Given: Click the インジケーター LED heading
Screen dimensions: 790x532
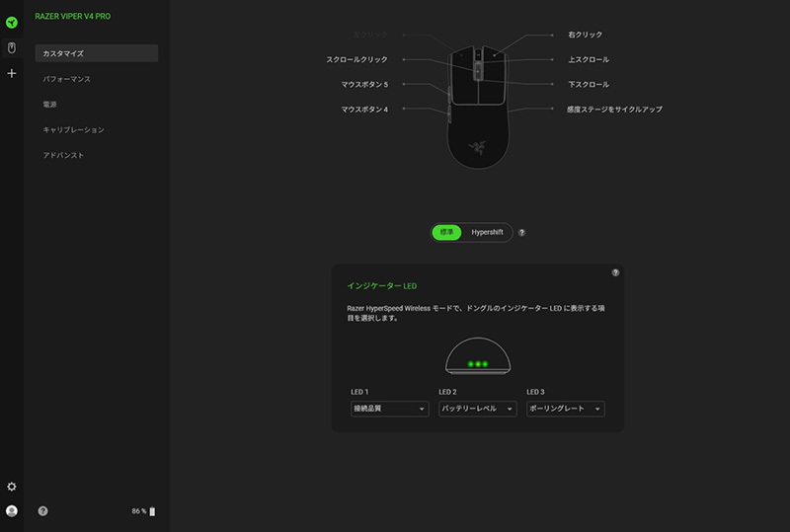Looking at the screenshot, I should (x=381, y=285).
